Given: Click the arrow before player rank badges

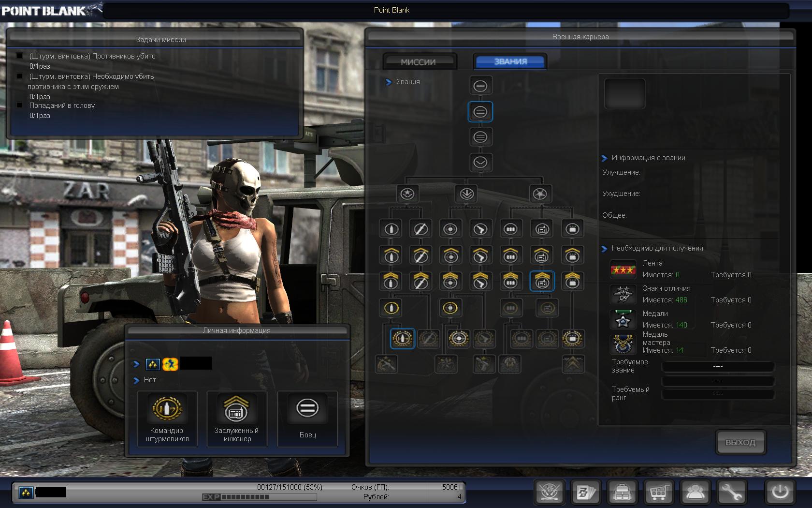Looking at the screenshot, I should [136, 364].
